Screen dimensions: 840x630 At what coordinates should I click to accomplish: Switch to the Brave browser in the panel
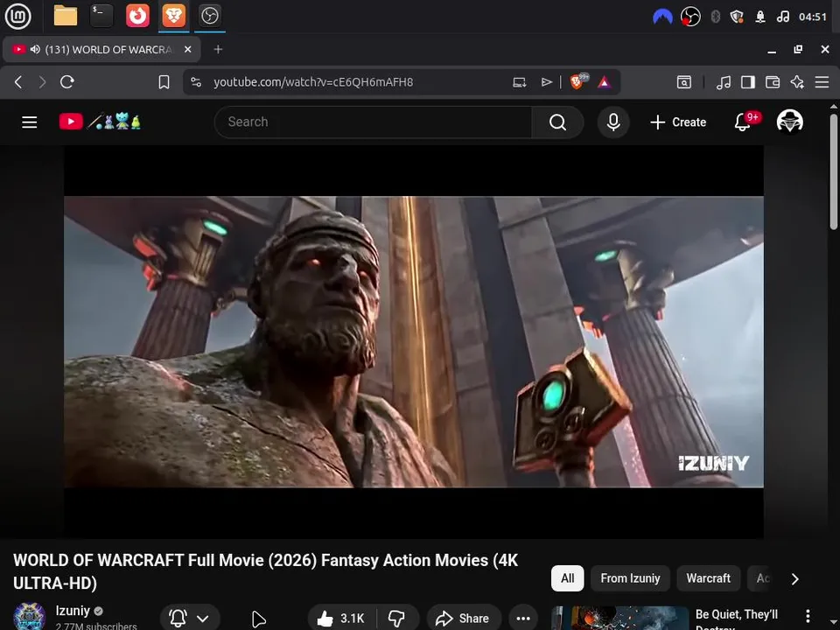point(174,16)
